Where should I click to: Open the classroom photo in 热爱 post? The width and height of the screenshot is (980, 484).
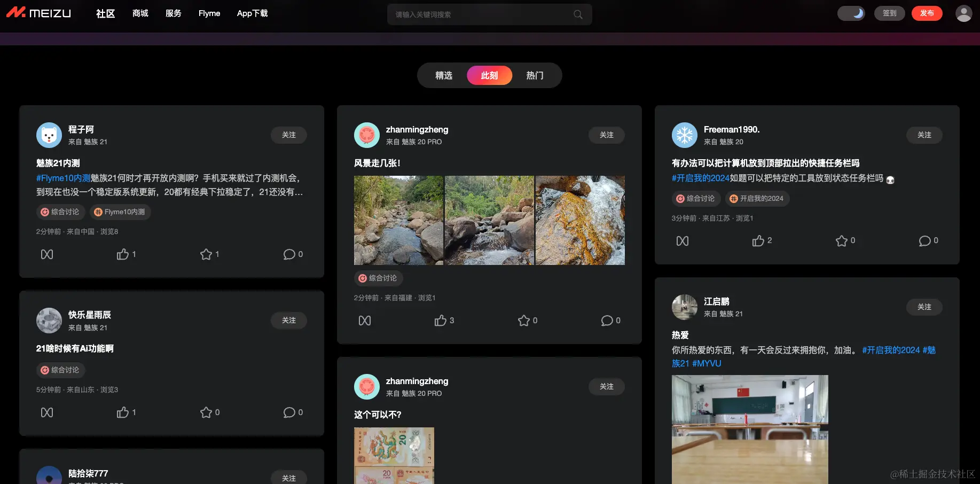750,430
